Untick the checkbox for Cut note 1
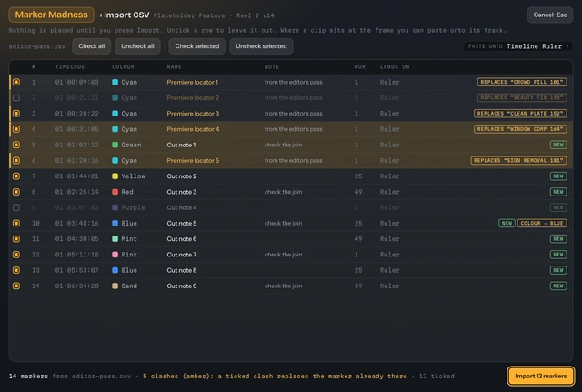 click(x=16, y=145)
